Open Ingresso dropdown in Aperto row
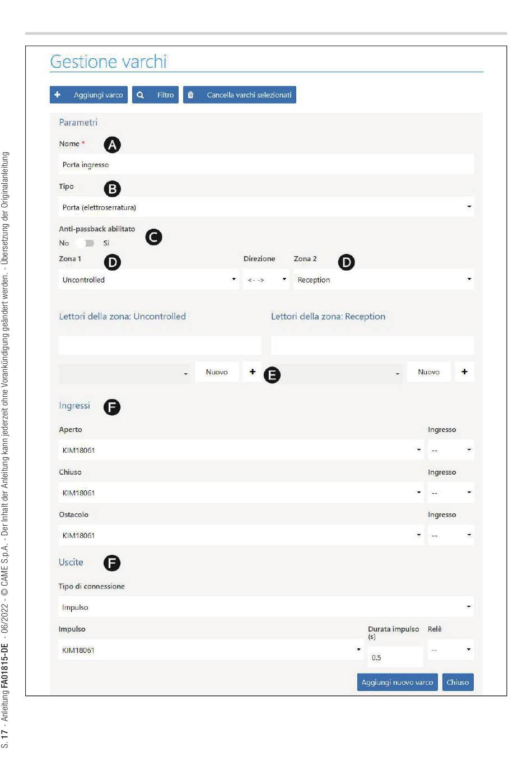Image resolution: width=532 pixels, height=770 pixels. pos(451,449)
